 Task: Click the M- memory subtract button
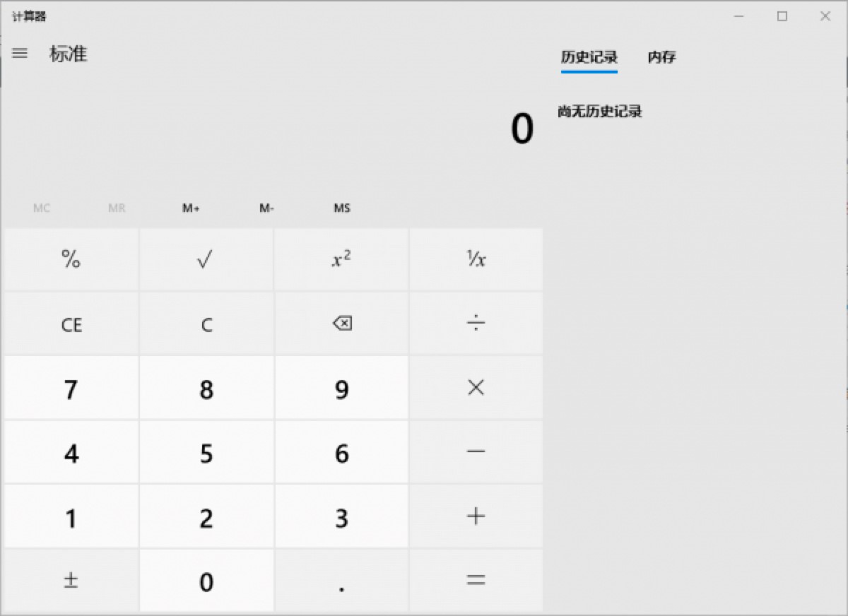(267, 208)
